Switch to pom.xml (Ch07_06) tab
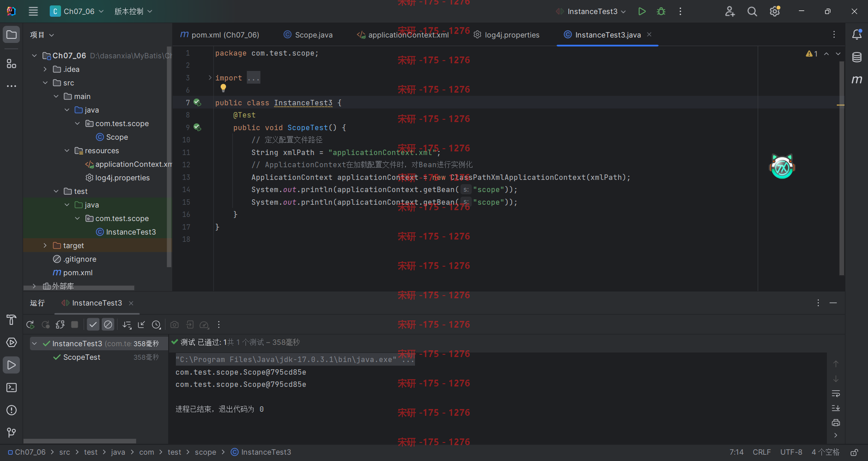868x461 pixels. tap(220, 35)
